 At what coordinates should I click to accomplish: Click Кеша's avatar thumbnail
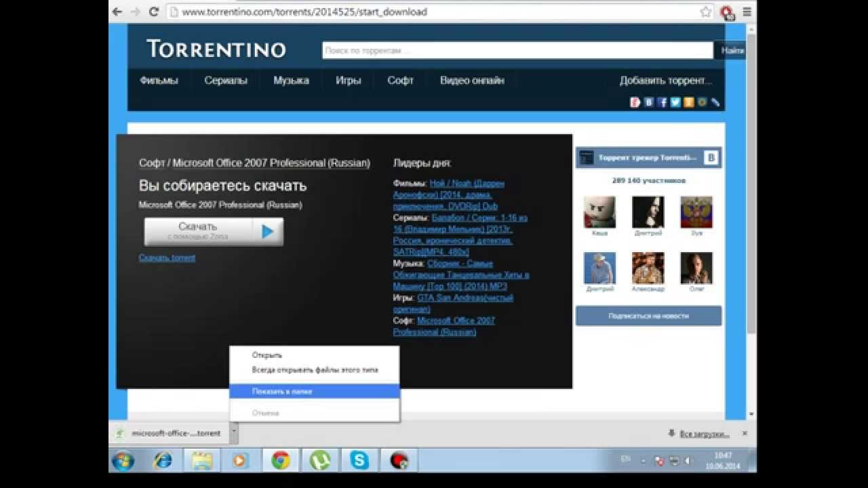pos(599,211)
